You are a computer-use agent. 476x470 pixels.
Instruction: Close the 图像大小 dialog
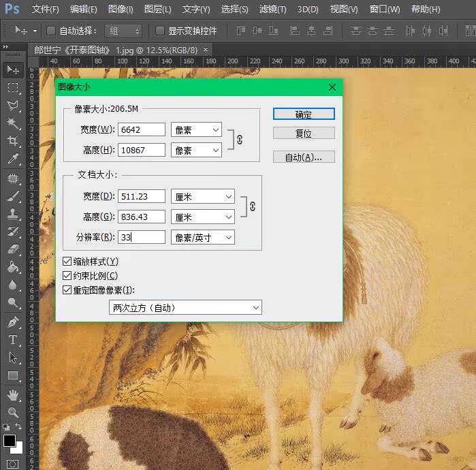click(332, 87)
